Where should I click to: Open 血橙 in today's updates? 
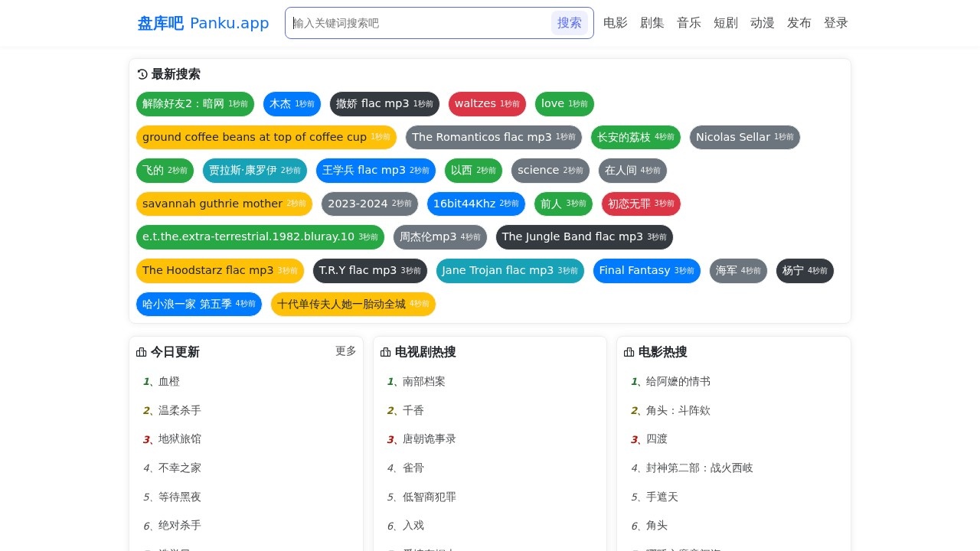[169, 381]
